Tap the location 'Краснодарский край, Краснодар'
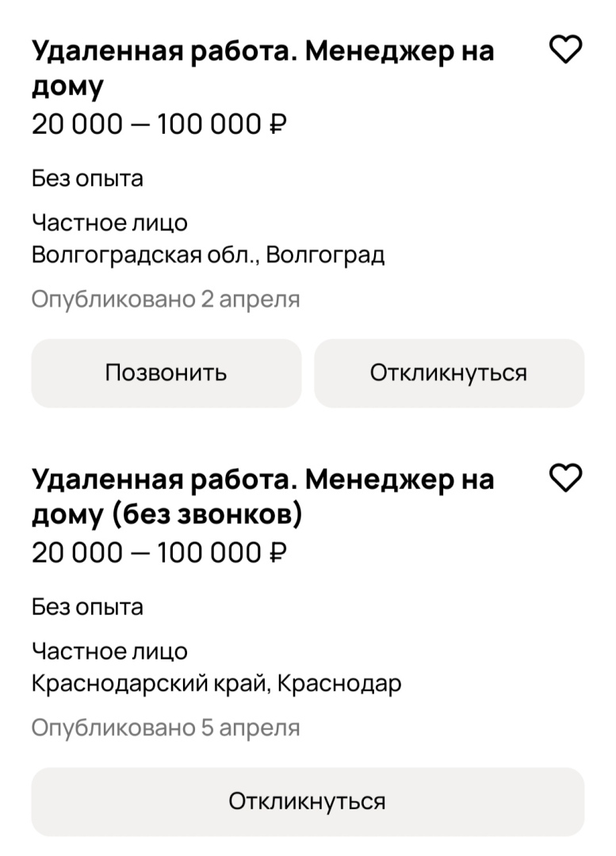 (x=216, y=683)
